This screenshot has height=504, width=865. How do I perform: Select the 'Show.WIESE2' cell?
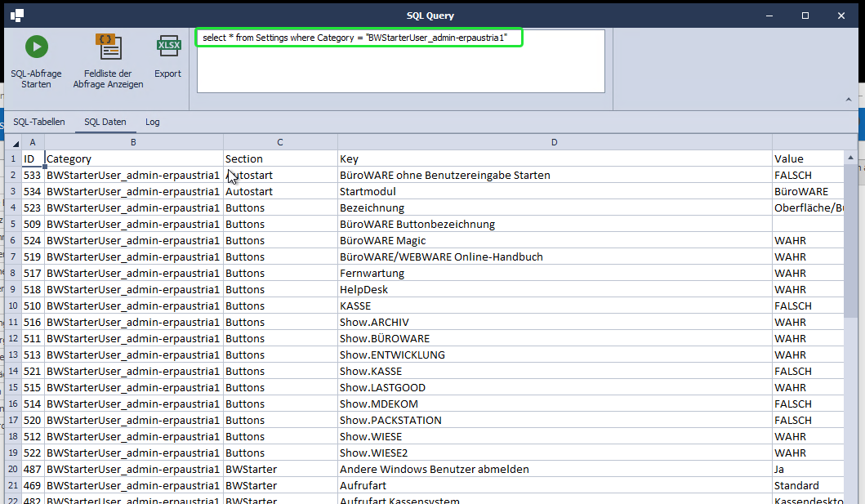click(555, 453)
